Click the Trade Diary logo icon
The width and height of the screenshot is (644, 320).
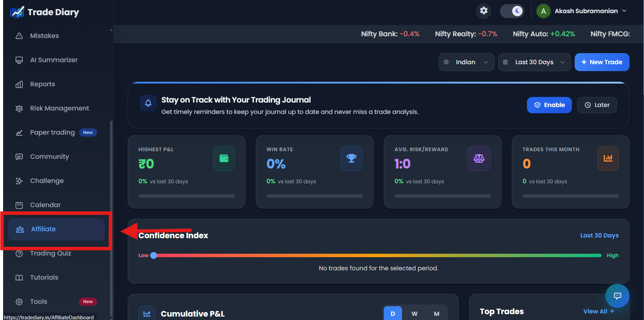[17, 12]
